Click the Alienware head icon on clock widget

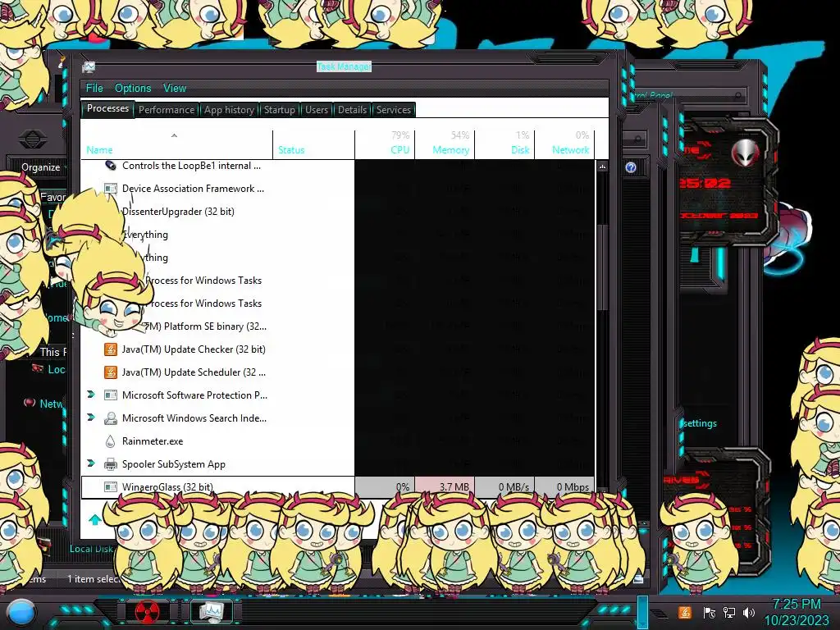pyautogui.click(x=746, y=152)
